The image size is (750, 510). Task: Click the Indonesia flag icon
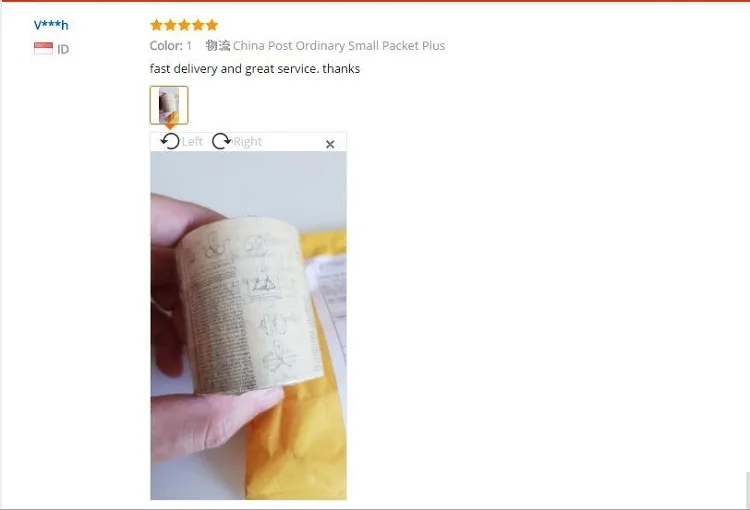pos(44,48)
